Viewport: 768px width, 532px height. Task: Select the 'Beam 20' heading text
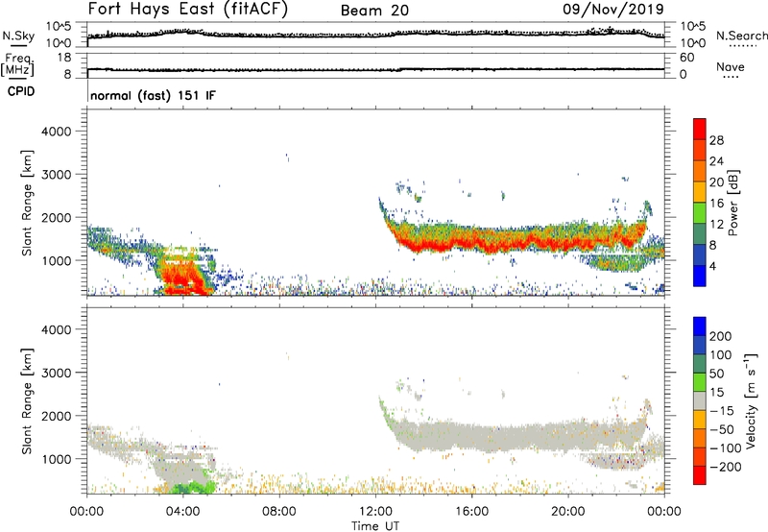[374, 11]
